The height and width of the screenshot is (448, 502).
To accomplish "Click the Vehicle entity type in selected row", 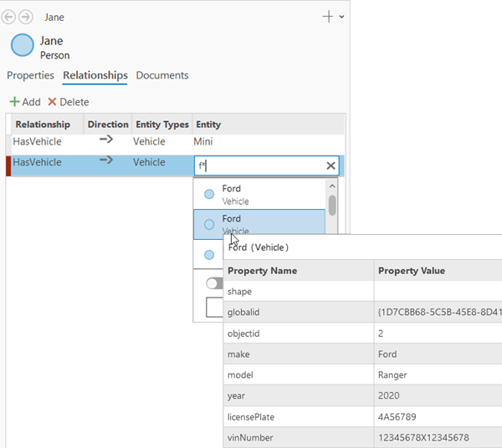I will [149, 162].
